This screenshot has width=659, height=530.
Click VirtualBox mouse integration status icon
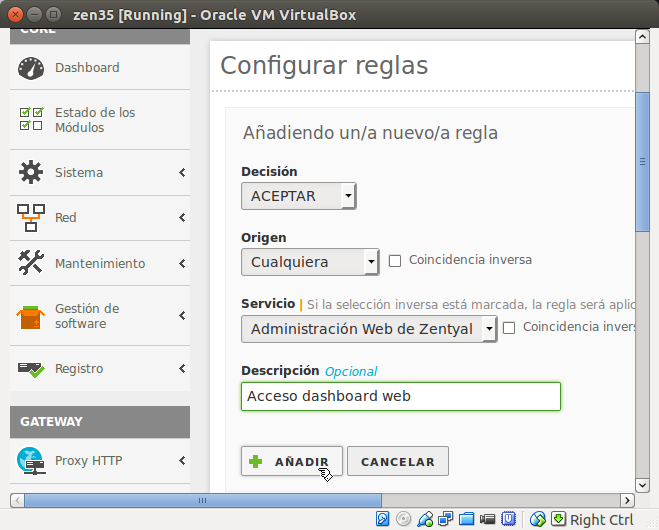pyautogui.click(x=538, y=519)
